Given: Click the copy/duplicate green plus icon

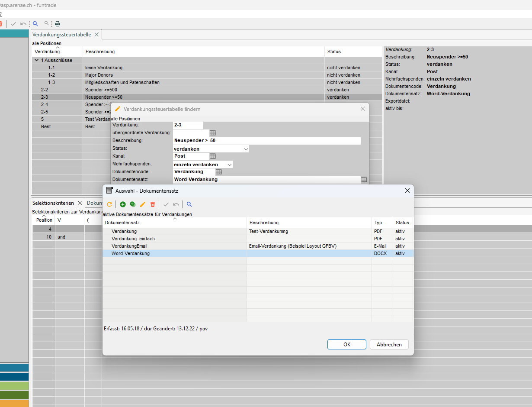Looking at the screenshot, I should click(x=133, y=204).
